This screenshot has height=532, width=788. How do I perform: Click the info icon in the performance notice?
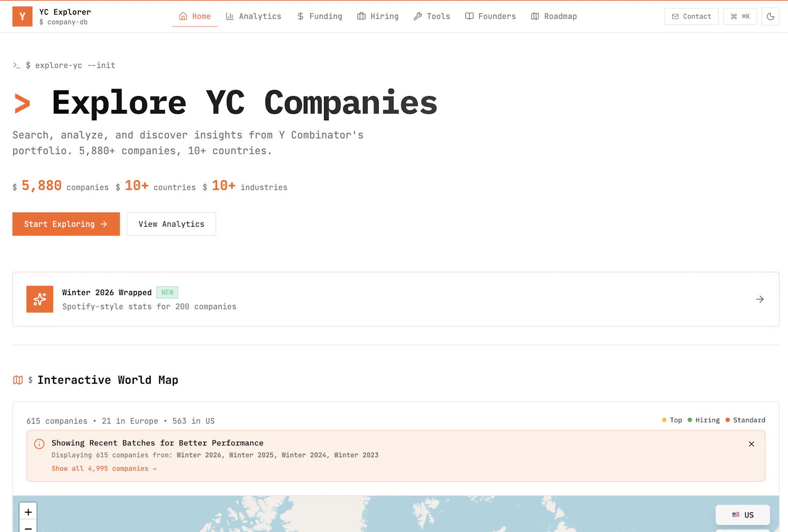[39, 444]
